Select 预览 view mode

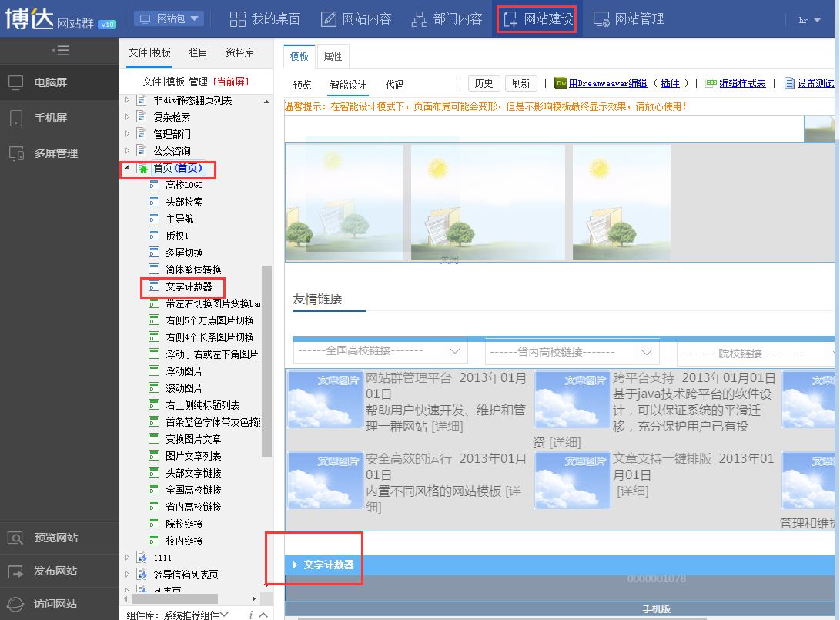(x=302, y=85)
